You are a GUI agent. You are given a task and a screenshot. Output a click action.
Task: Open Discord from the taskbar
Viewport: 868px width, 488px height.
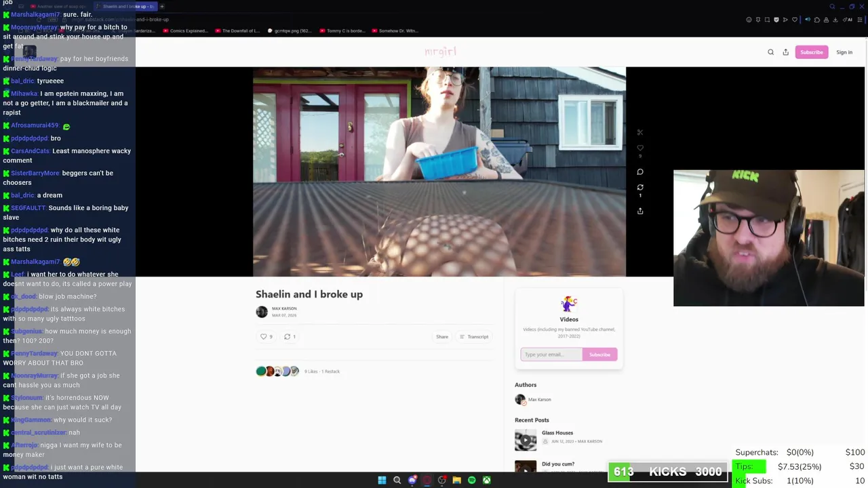(x=412, y=480)
